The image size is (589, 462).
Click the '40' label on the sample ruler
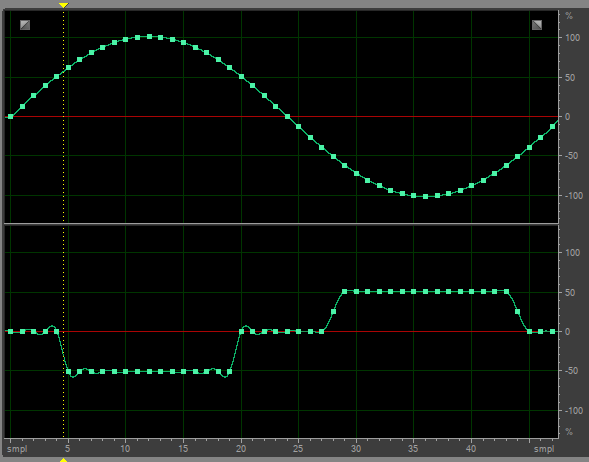point(471,448)
